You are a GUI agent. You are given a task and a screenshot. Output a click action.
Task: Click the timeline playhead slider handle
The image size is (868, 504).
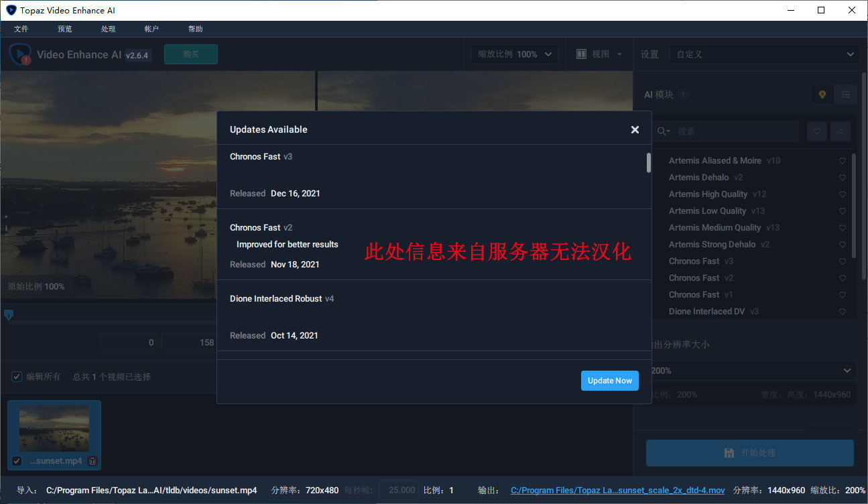point(9,314)
